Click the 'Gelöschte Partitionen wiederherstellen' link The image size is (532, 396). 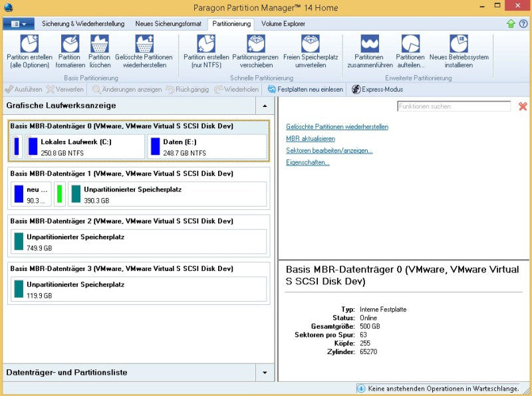click(337, 127)
